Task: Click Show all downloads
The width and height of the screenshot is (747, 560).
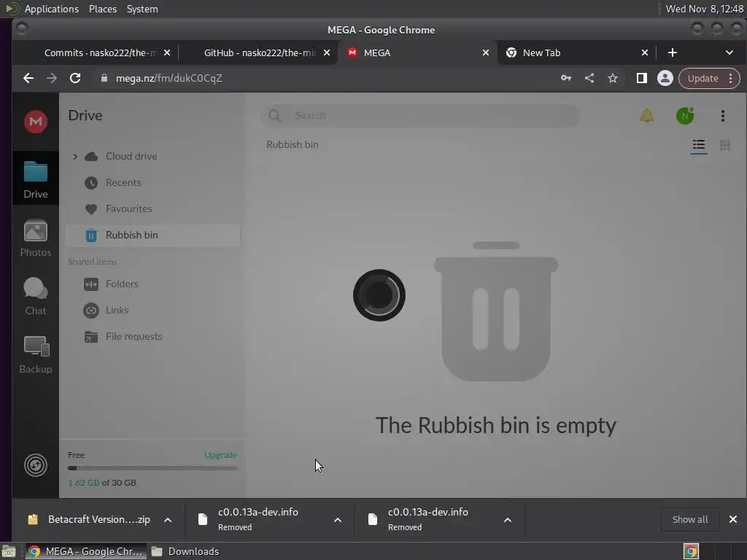Action: coord(689,519)
